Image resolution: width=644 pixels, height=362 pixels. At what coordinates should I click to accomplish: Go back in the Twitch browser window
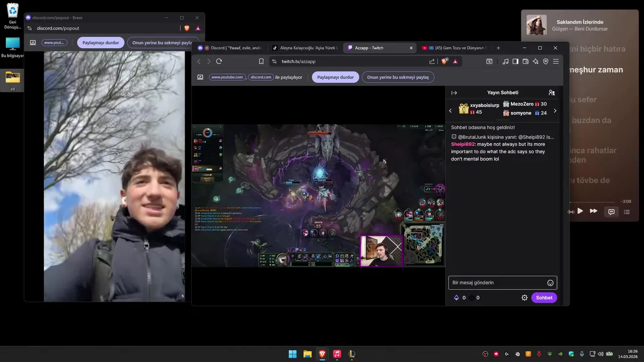coord(199,61)
